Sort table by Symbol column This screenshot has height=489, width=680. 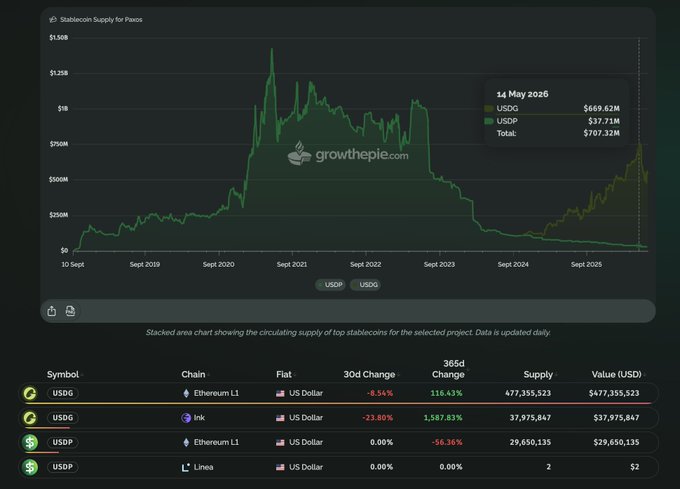(65, 375)
